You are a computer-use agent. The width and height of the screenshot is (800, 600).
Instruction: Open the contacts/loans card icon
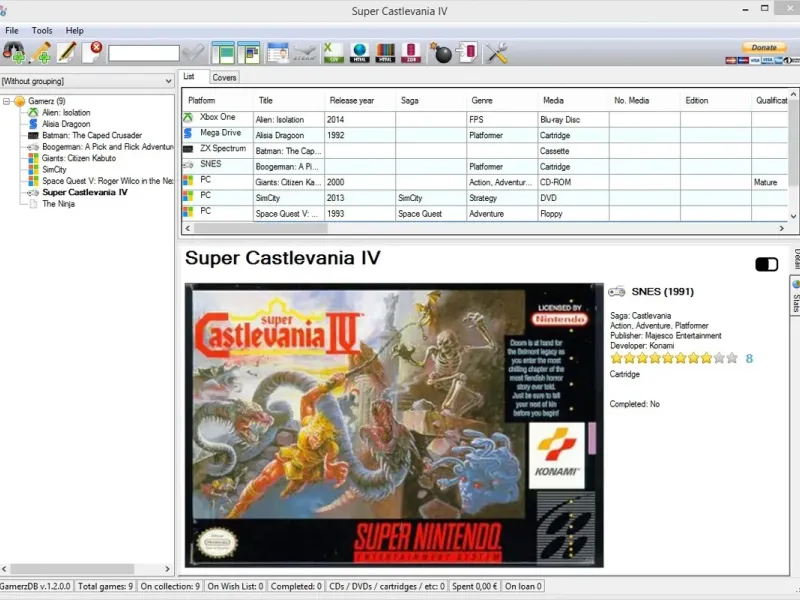278,53
